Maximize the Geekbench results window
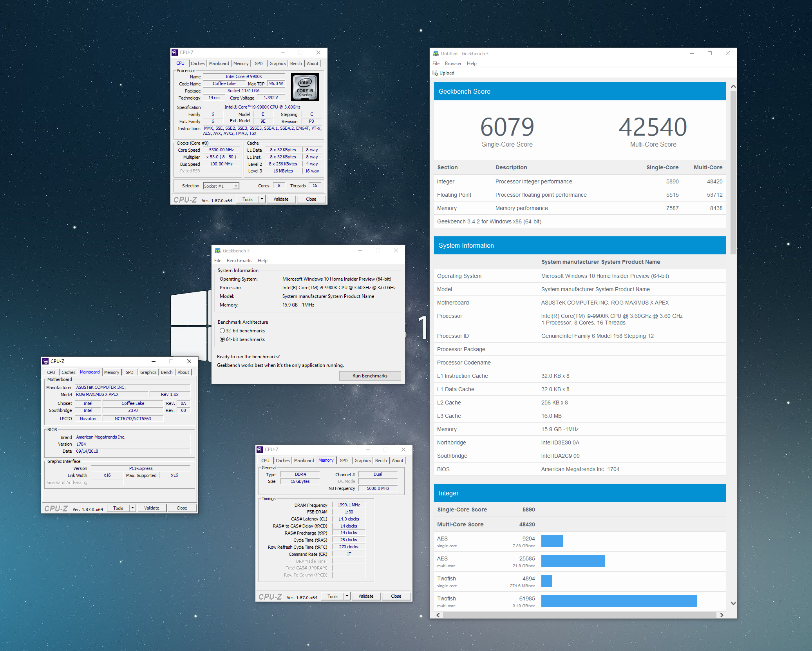812x651 pixels. click(710, 54)
